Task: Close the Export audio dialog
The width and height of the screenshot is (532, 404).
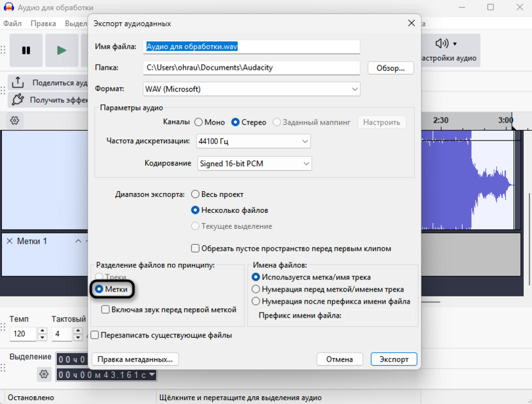Action: (411, 23)
